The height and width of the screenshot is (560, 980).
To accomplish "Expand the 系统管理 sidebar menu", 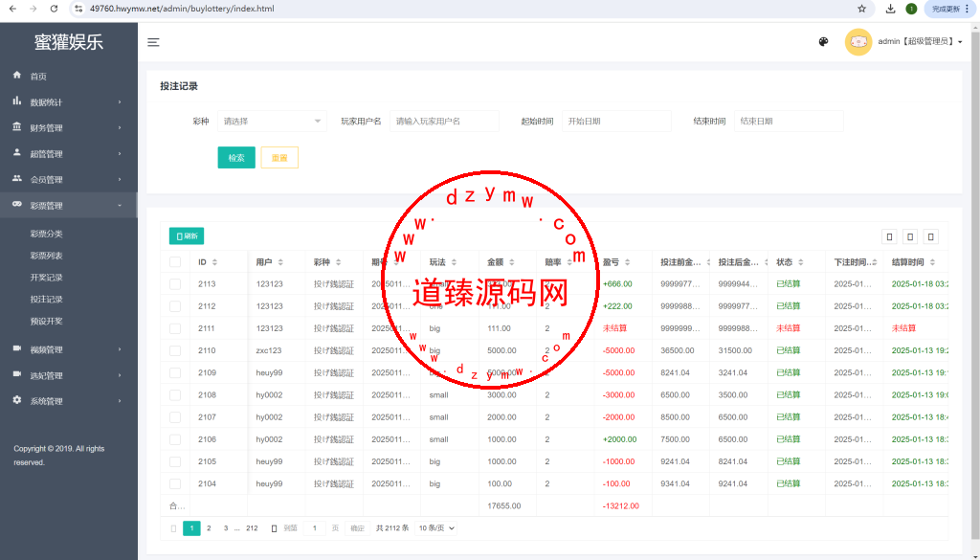I will (x=69, y=401).
